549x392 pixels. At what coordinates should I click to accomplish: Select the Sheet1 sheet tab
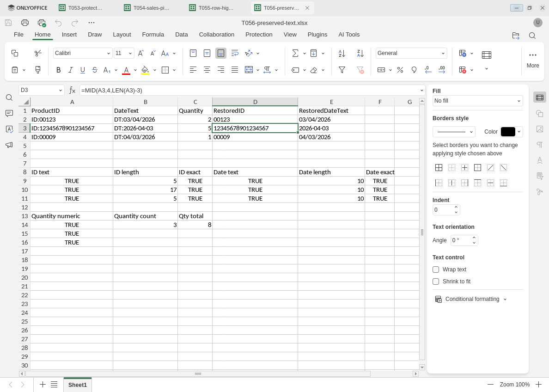77,385
